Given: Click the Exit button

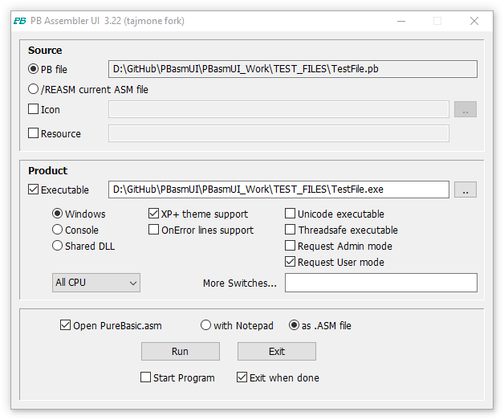Looking at the screenshot, I should tap(277, 351).
